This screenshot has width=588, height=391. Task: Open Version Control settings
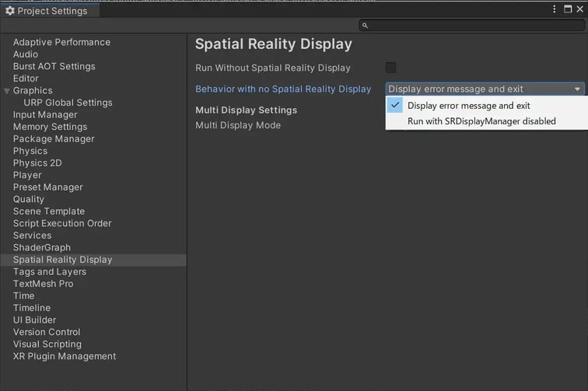tap(47, 332)
